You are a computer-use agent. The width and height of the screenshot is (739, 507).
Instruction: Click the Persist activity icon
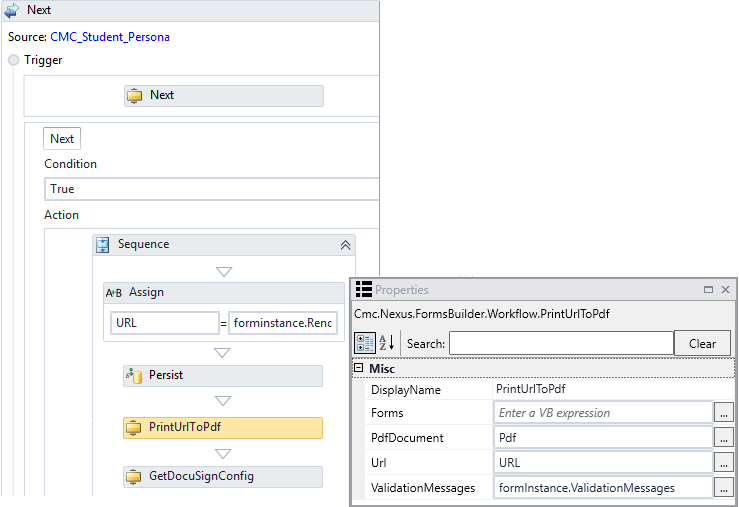pos(134,375)
